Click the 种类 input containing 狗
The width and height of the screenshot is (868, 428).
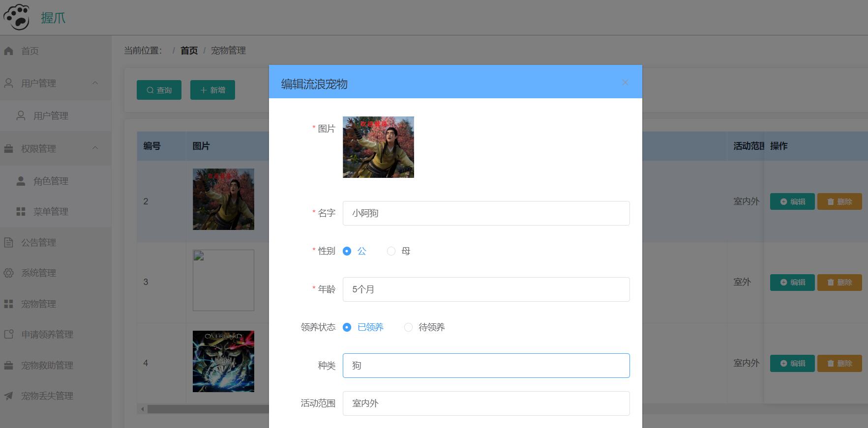pyautogui.click(x=486, y=366)
